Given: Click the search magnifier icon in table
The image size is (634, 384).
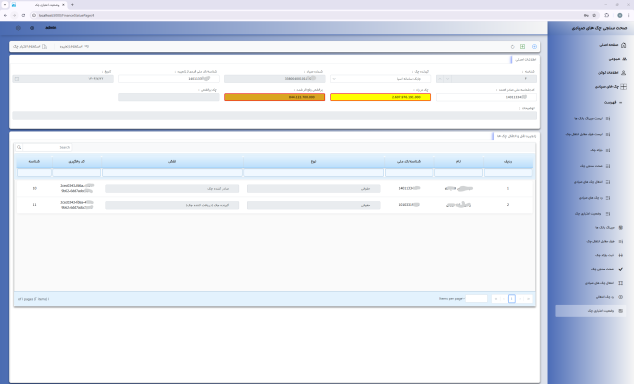Looking at the screenshot, I should (x=19, y=148).
